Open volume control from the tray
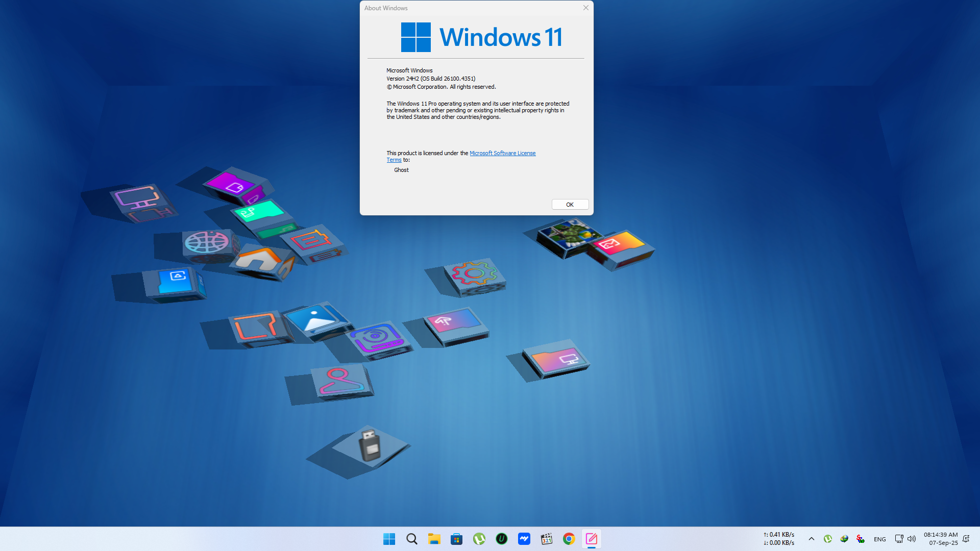Image resolution: width=980 pixels, height=551 pixels. click(912, 539)
